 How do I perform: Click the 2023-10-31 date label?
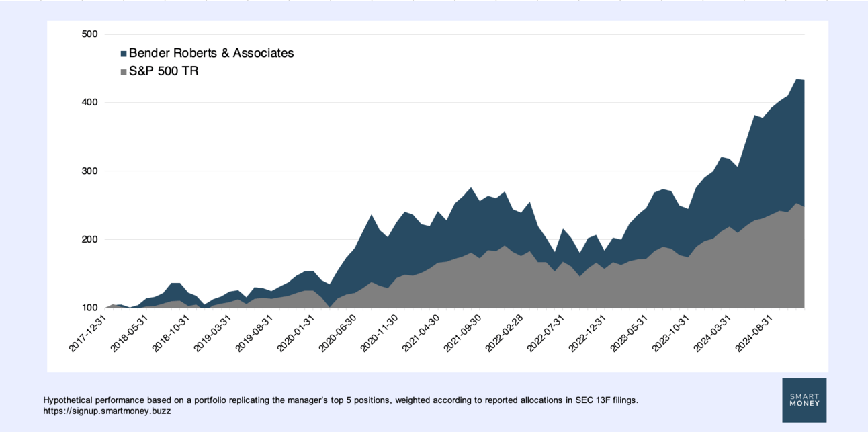[670, 333]
